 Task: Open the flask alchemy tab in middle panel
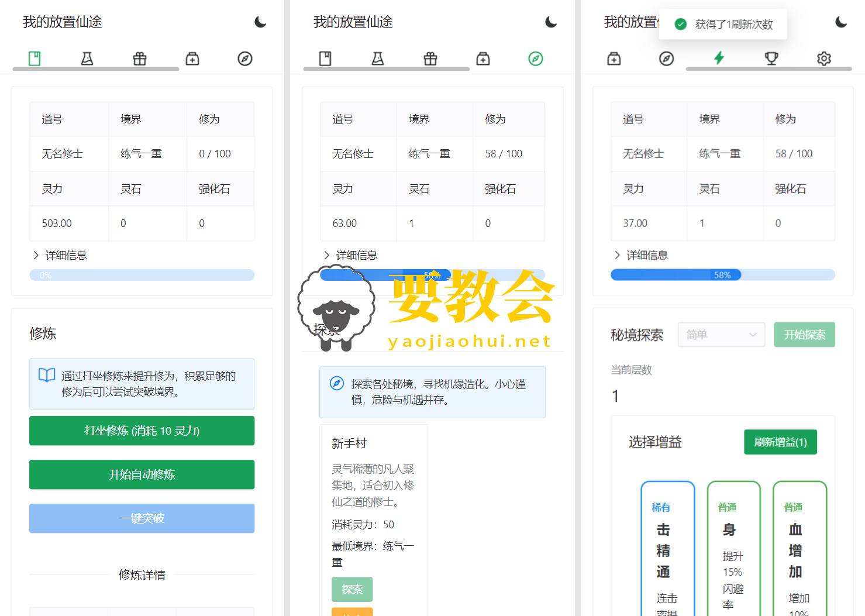coord(378,58)
